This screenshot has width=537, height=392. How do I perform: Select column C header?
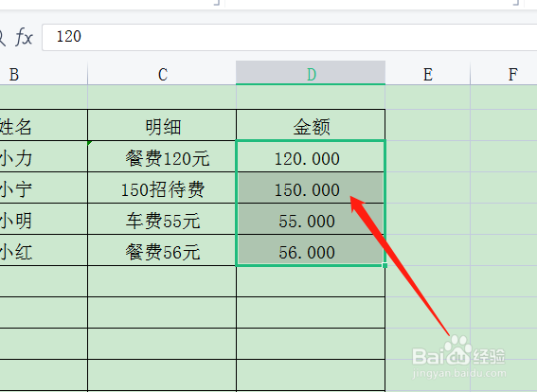(162, 74)
